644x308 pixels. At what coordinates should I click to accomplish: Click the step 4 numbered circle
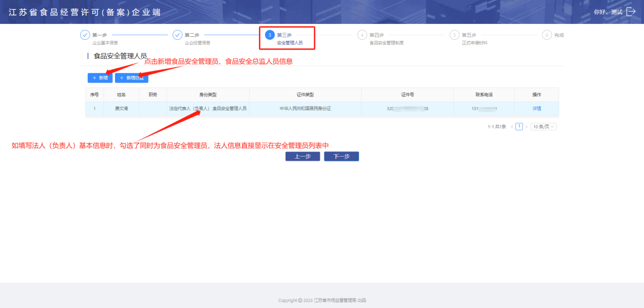[362, 35]
